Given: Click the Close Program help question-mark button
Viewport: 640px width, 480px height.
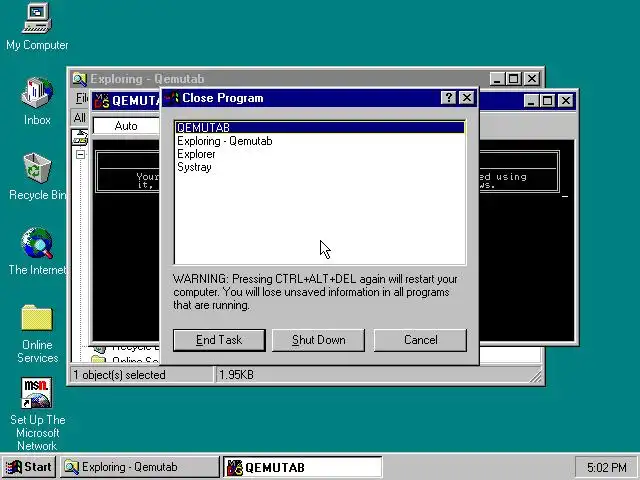Looking at the screenshot, I should coord(449,98).
